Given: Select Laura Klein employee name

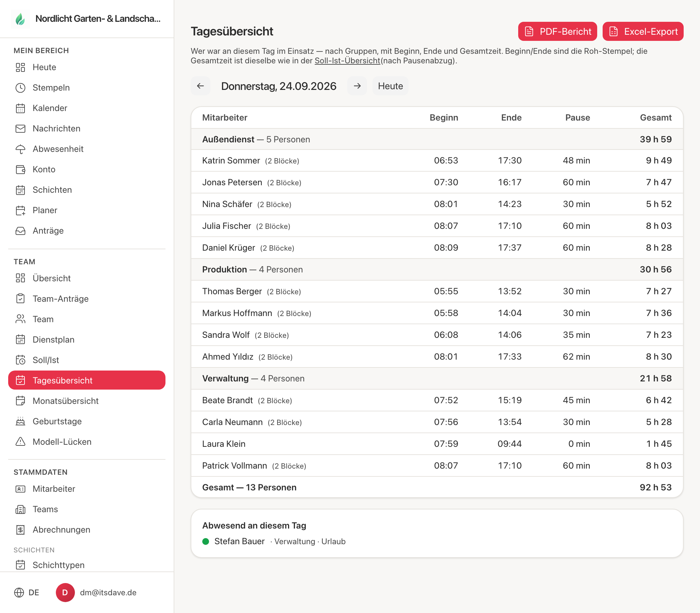Looking at the screenshot, I should click(224, 444).
